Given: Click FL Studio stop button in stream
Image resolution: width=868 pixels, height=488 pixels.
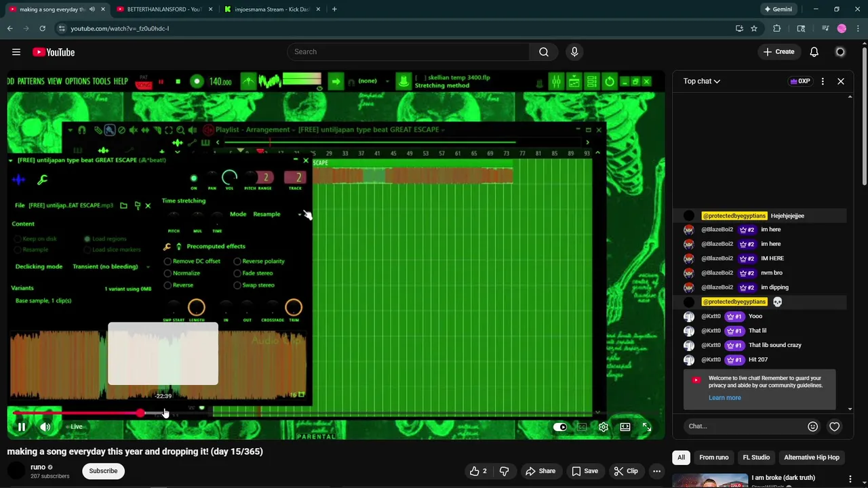Looking at the screenshot, I should pos(178,82).
